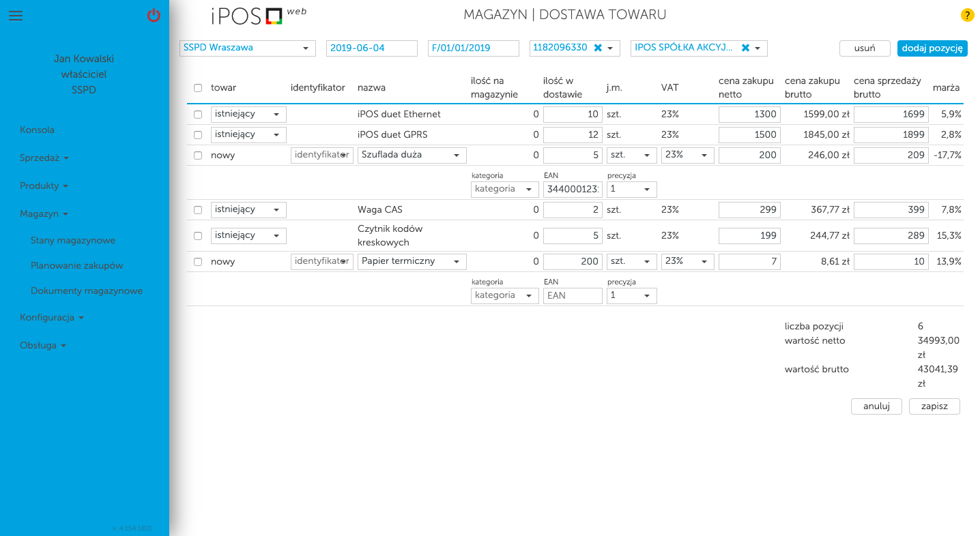
Task: Open the kategoria dropdown under Szuflada duża
Action: pos(504,190)
